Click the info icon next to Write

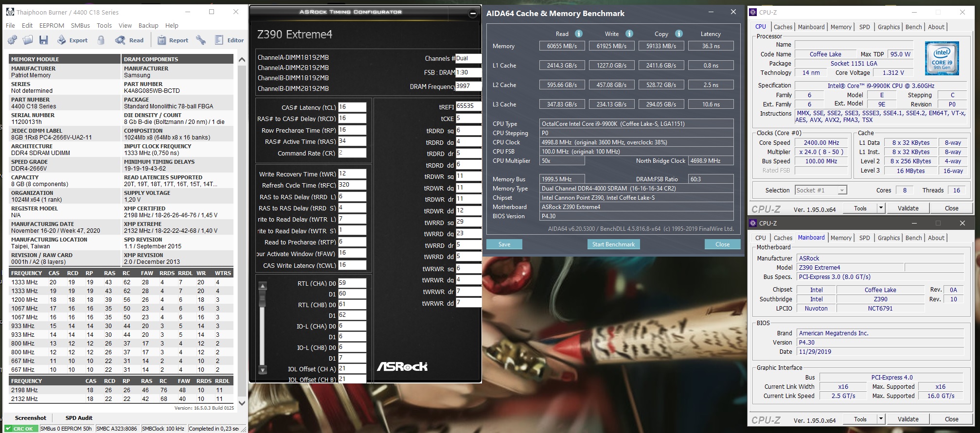pyautogui.click(x=629, y=34)
